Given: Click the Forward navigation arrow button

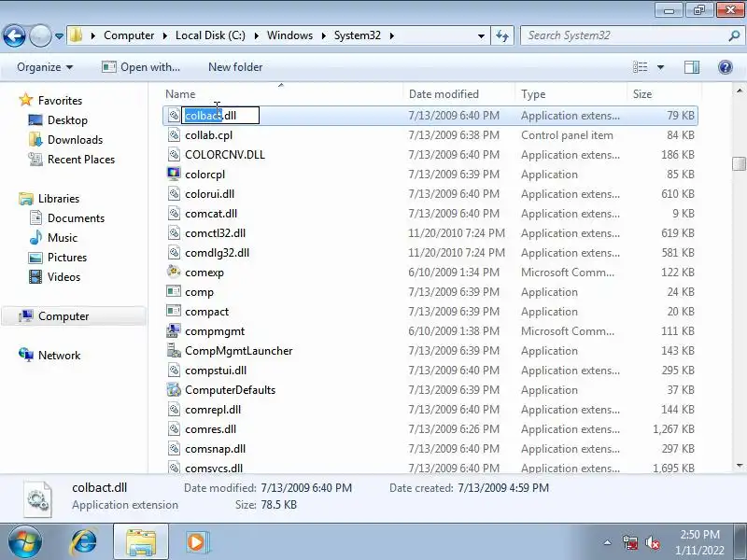Looking at the screenshot, I should point(40,35).
